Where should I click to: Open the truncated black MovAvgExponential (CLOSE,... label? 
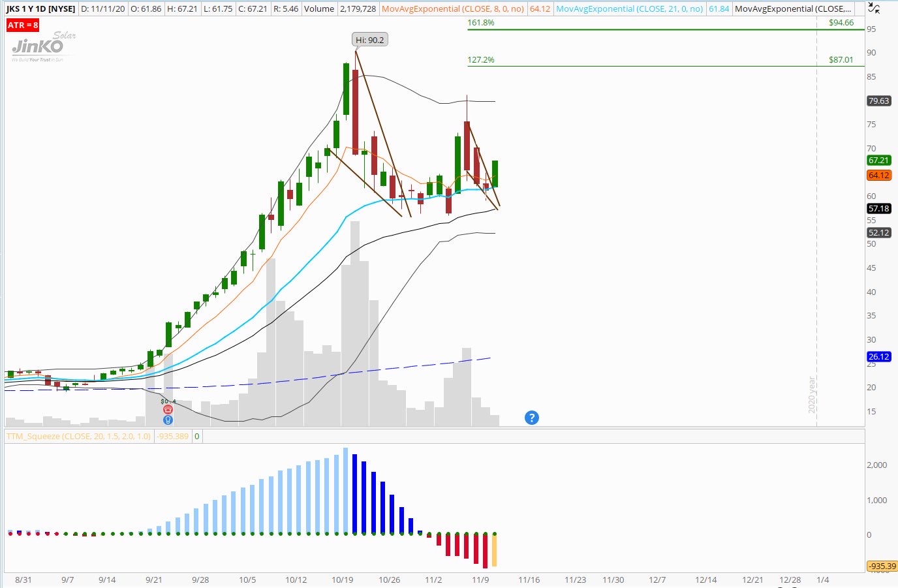793,8
